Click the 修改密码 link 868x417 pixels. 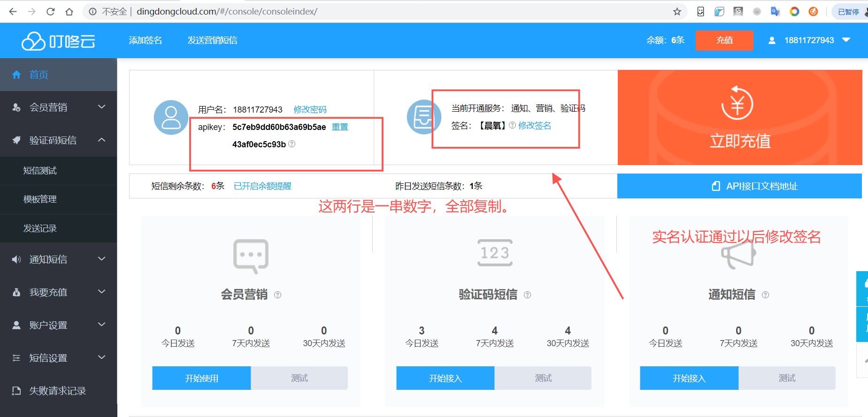pyautogui.click(x=310, y=109)
